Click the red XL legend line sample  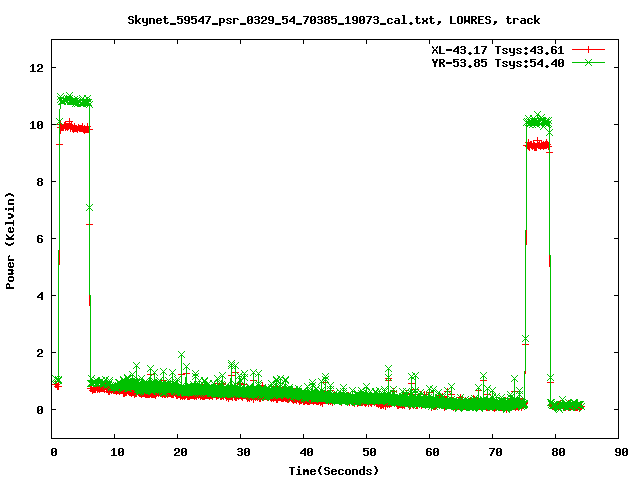pyautogui.click(x=588, y=50)
